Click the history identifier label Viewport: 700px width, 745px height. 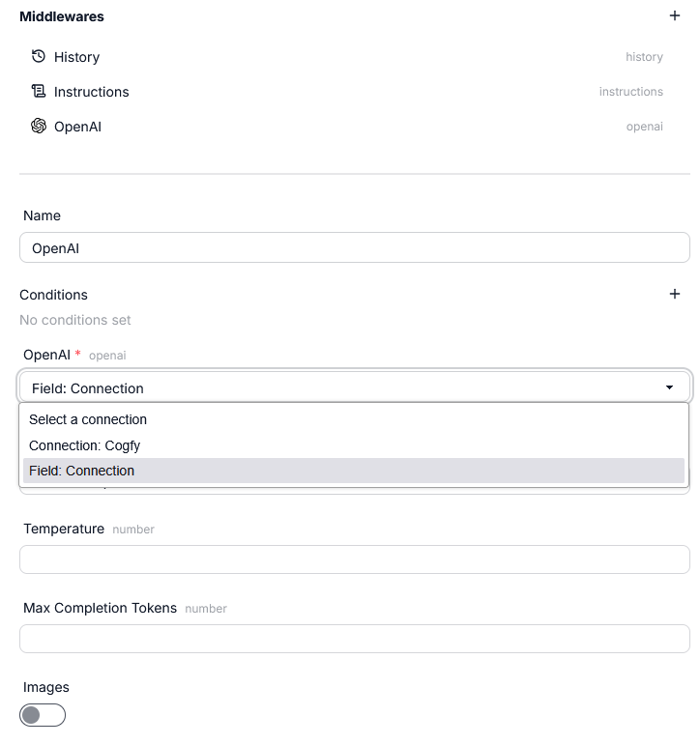click(644, 57)
